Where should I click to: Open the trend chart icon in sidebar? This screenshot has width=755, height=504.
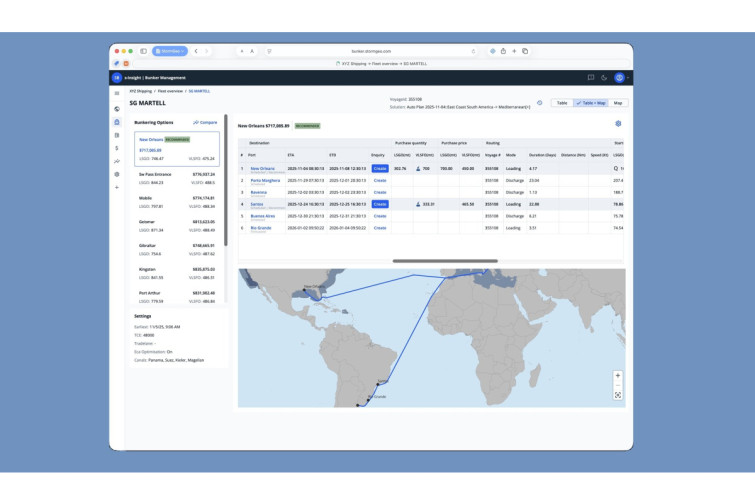pos(117,161)
